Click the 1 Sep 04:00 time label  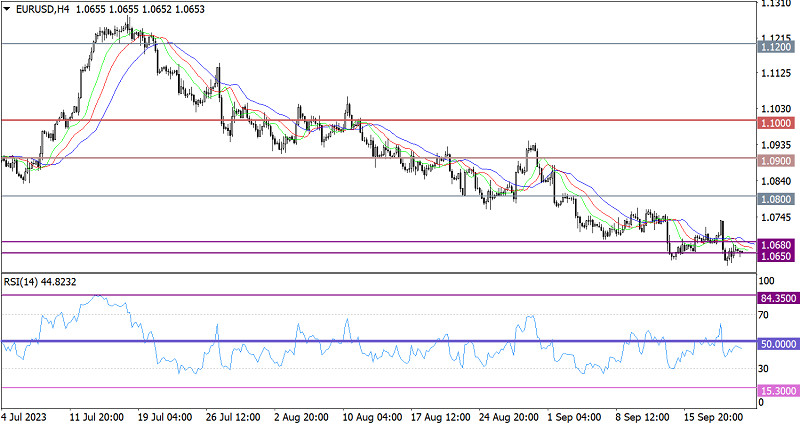click(x=573, y=417)
